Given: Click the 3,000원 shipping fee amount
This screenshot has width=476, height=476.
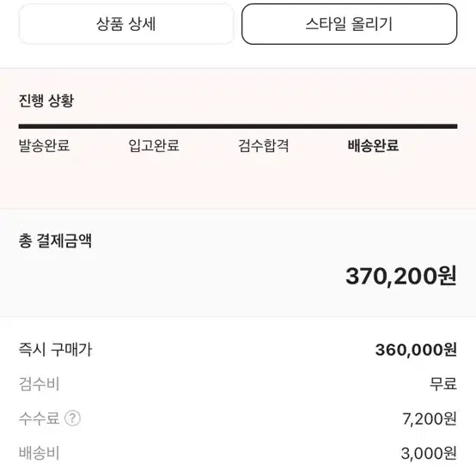Looking at the screenshot, I should [x=429, y=454].
